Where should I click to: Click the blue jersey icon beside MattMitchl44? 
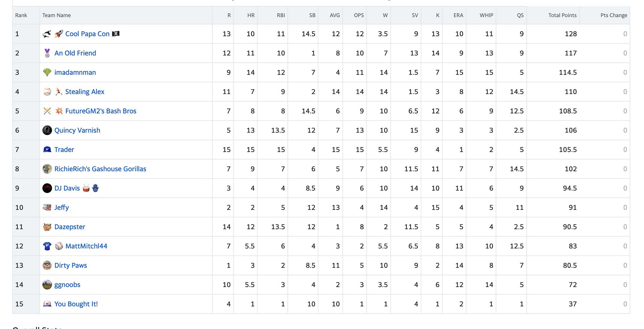pyautogui.click(x=47, y=246)
